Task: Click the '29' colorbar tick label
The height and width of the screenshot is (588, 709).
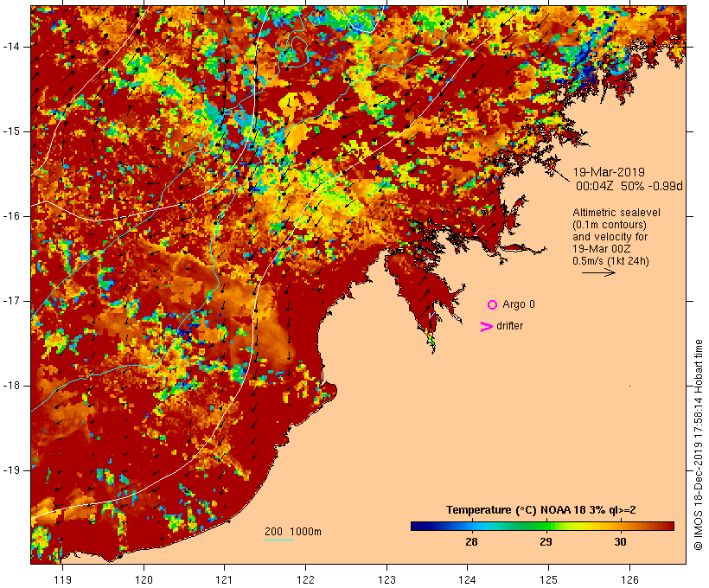Action: coord(546,542)
